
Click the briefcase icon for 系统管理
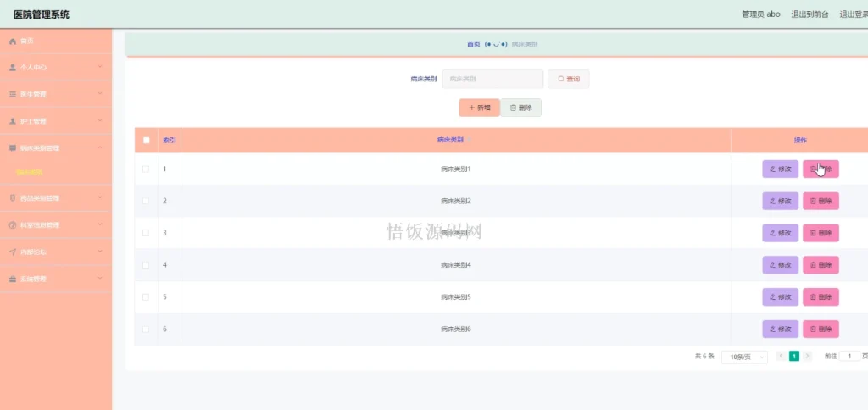pyautogui.click(x=13, y=279)
